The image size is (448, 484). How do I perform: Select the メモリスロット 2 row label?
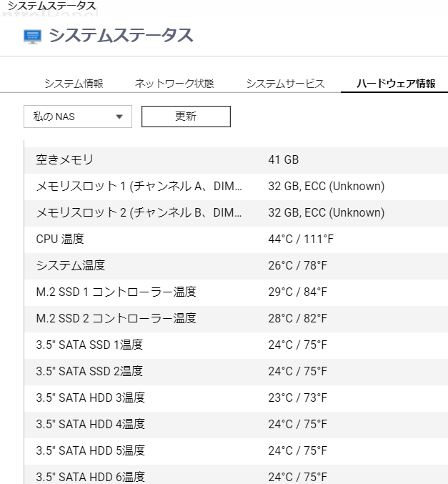pos(139,212)
